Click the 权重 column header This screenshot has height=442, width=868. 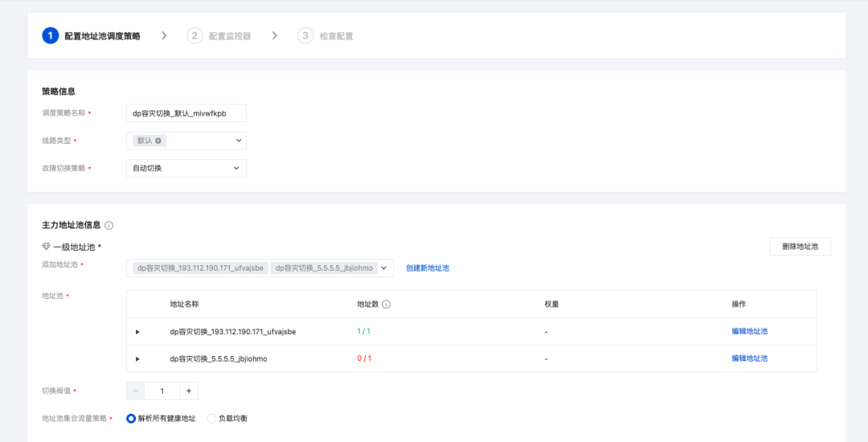pos(551,305)
